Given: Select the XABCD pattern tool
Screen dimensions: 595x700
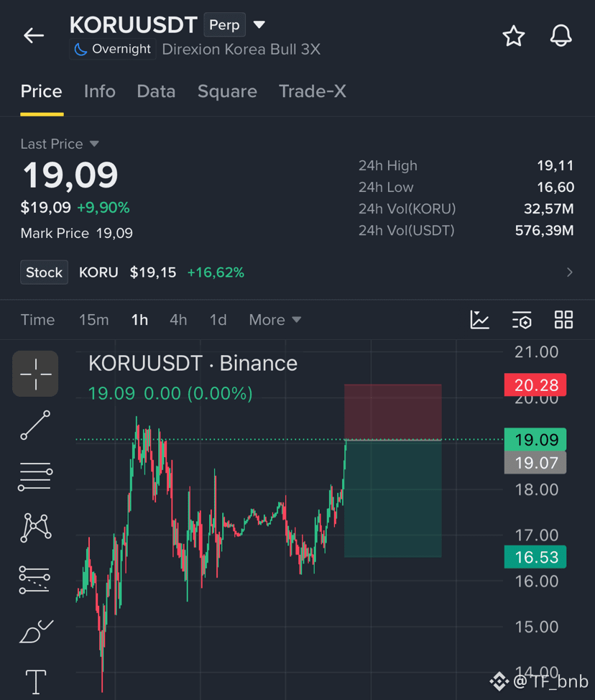Looking at the screenshot, I should tap(35, 528).
